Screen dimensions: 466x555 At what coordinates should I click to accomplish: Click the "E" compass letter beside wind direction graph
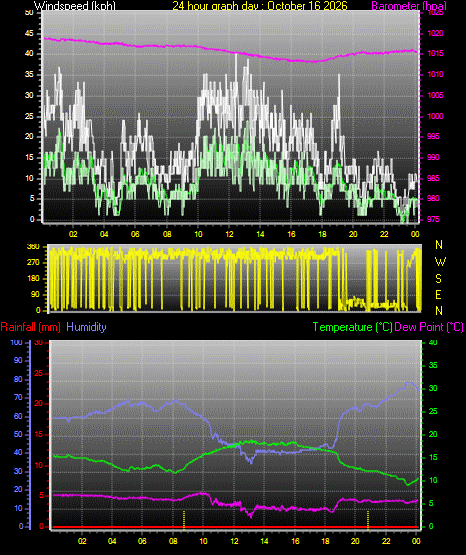pyautogui.click(x=438, y=295)
